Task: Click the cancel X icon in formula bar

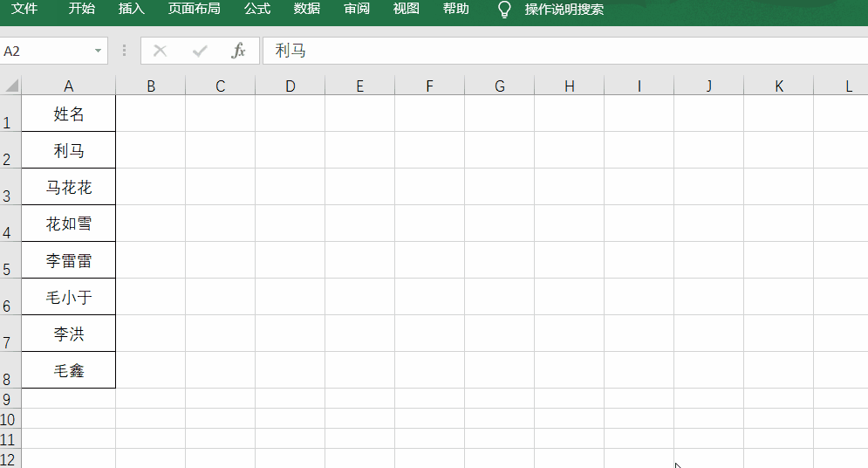Action: click(x=160, y=51)
